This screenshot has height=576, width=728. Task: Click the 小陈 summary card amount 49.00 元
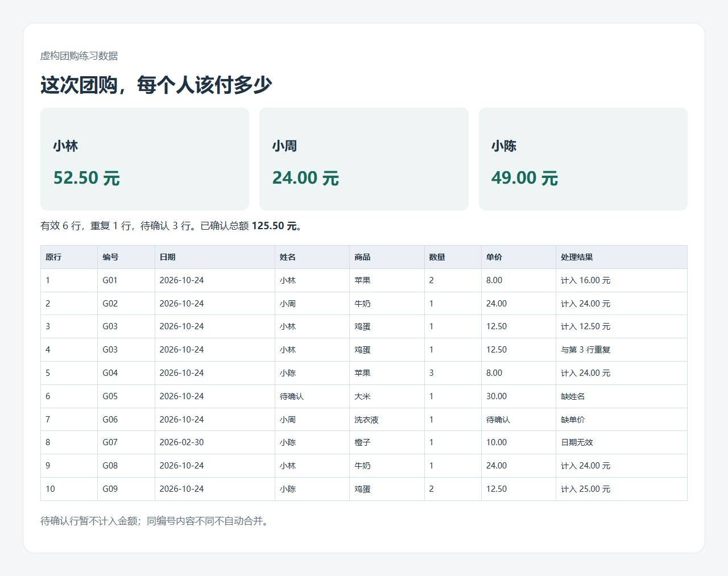[524, 178]
